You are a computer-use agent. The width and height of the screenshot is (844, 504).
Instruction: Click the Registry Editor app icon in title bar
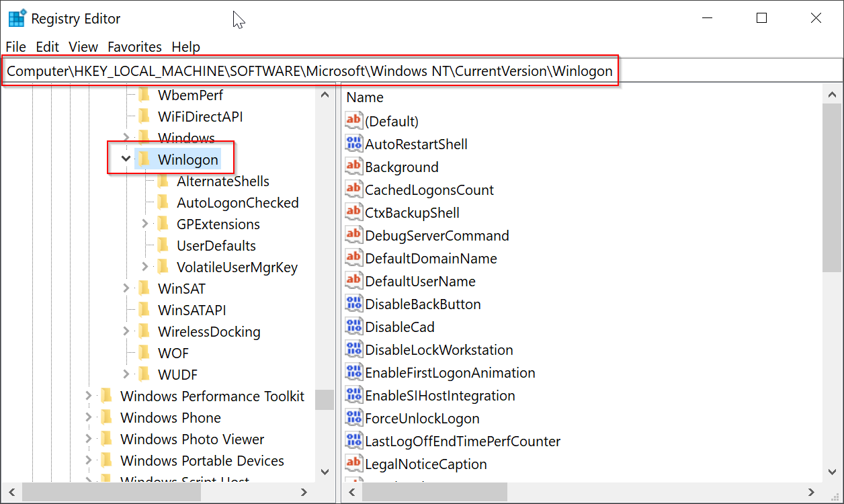[17, 19]
